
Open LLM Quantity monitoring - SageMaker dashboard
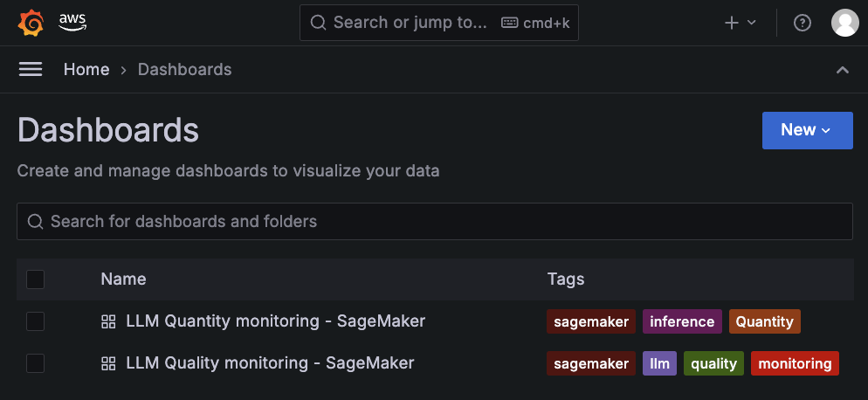point(276,321)
